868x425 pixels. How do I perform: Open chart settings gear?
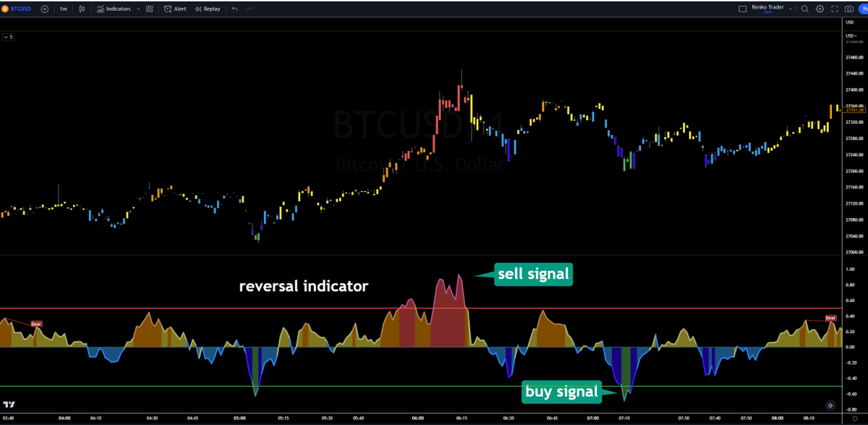(820, 9)
